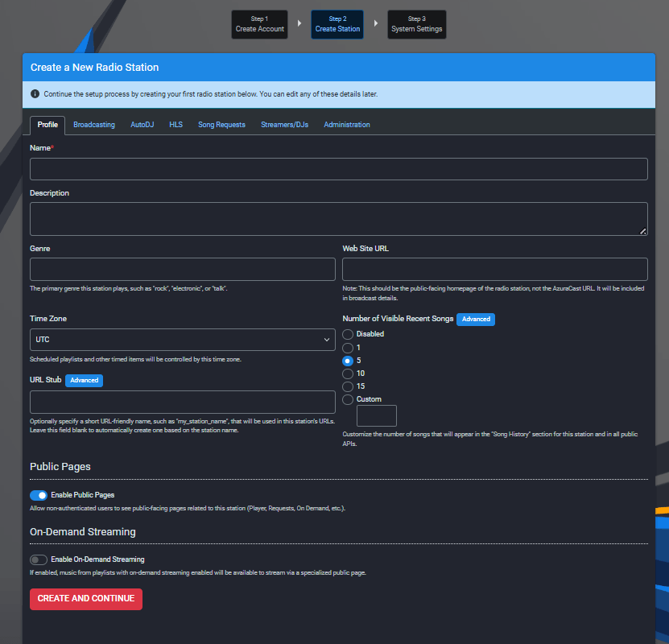This screenshot has width=669, height=644.
Task: Switch to the Broadcasting tab
Action: [94, 125]
